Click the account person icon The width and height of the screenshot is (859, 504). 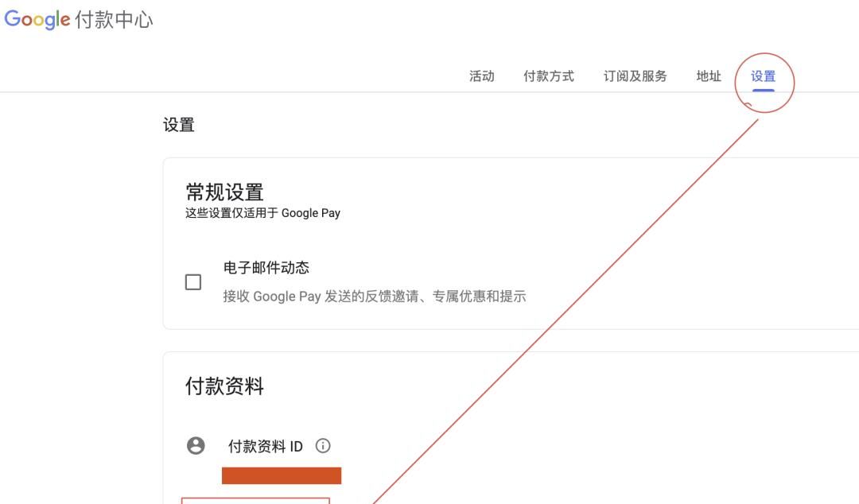coord(196,446)
